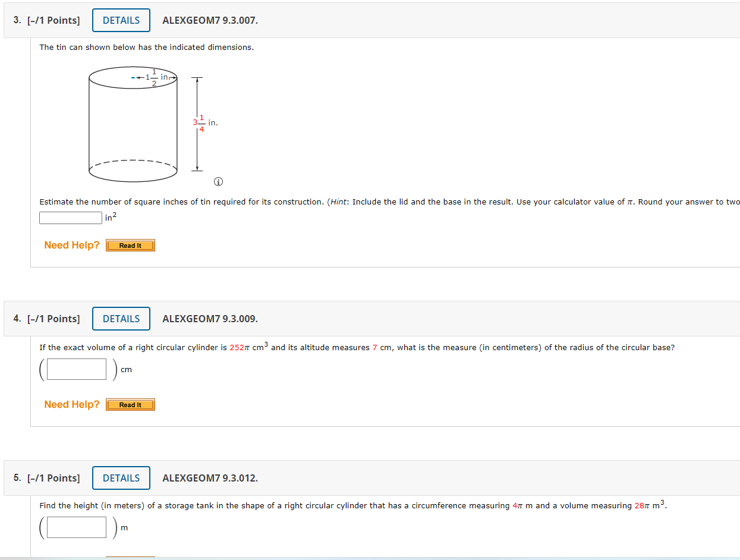The height and width of the screenshot is (560, 740).
Task: Click the ALEXGEOM7 9.3.007 assignment label
Action: coord(209,20)
